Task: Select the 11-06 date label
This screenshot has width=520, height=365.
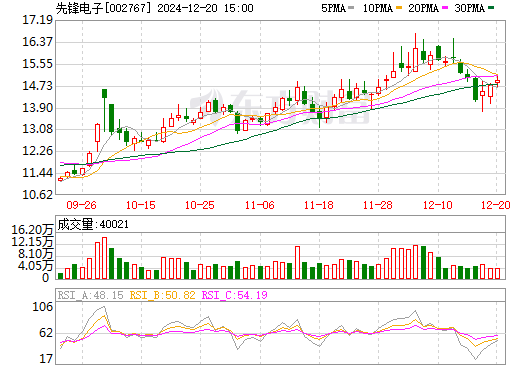Action: coord(260,205)
